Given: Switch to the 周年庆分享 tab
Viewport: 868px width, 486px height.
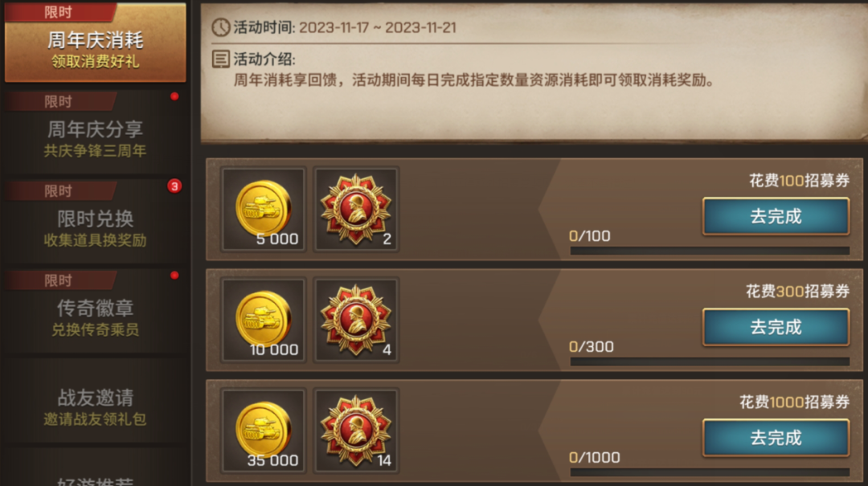Looking at the screenshot, I should 95,133.
